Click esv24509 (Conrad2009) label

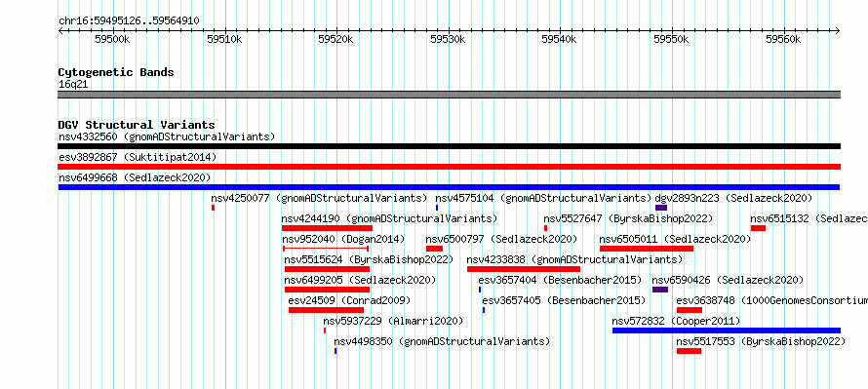(x=349, y=300)
